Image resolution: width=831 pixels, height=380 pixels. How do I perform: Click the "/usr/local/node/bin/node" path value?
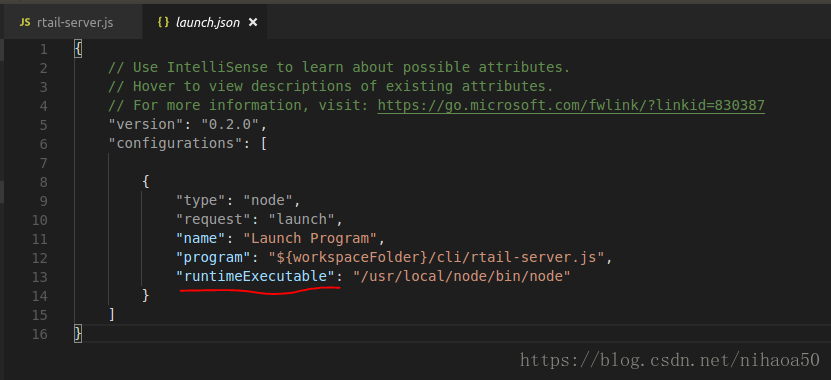pyautogui.click(x=462, y=276)
